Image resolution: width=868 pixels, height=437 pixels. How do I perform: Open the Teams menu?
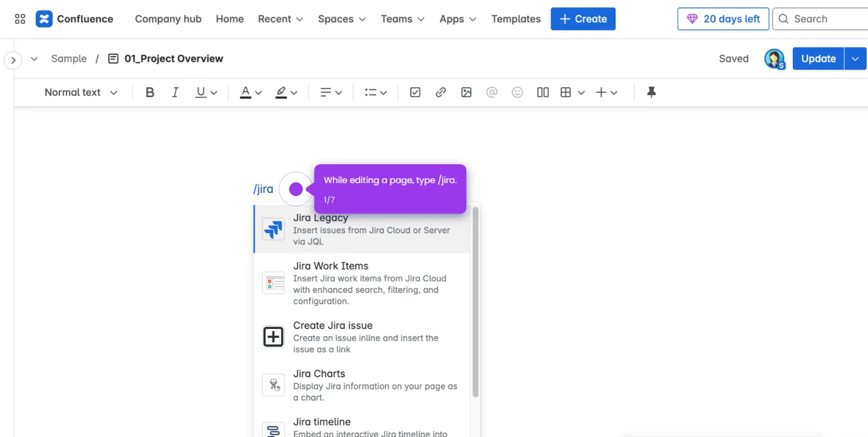tap(403, 19)
